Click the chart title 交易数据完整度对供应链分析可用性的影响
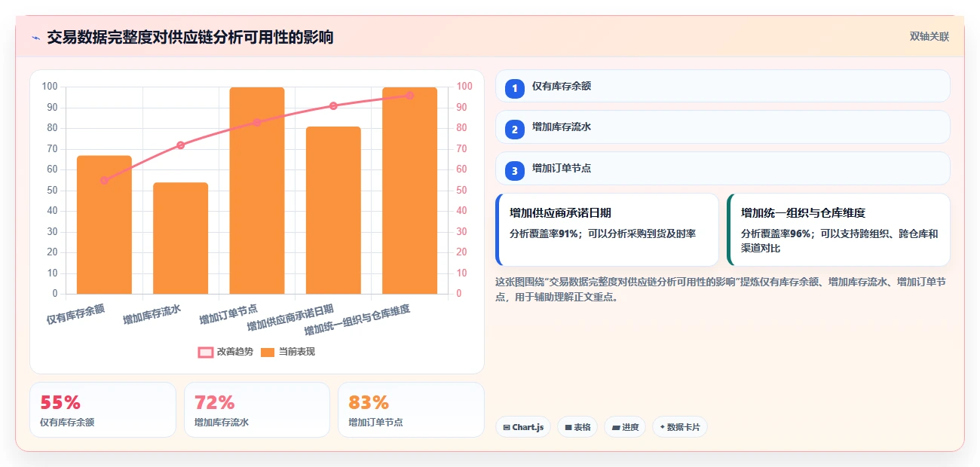 [x=190, y=37]
